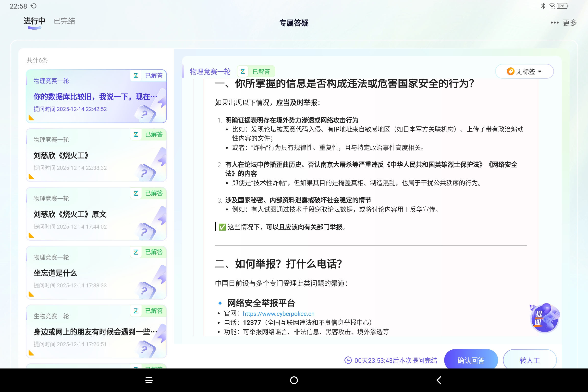Open the cyberpolice.cn link
Screen dimensions: 588x392
pos(279,314)
